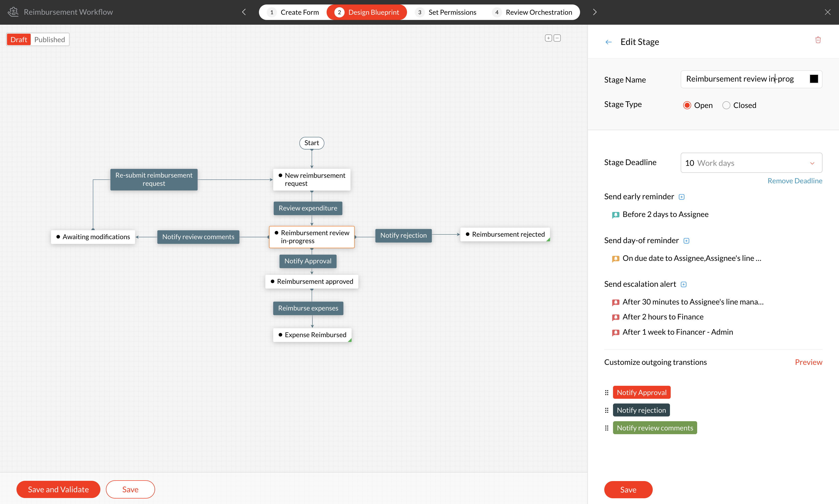
Task: Click the zoom in canvas icon
Action: 548,38
